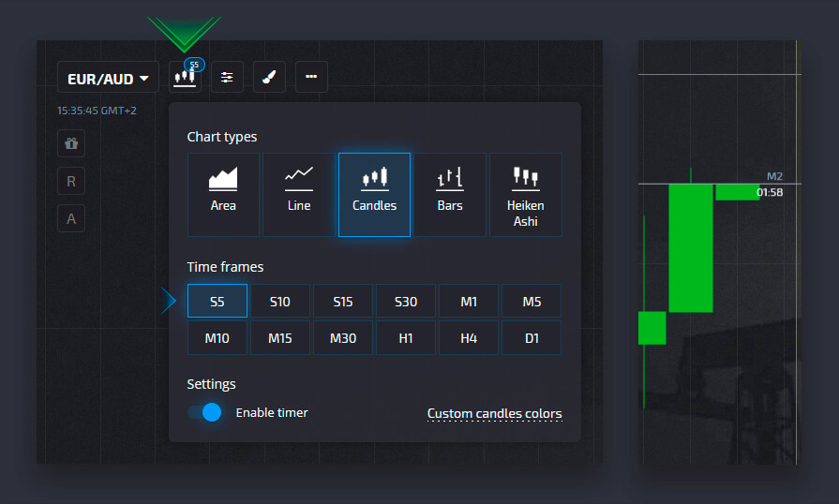Toggle the Enable timer switch
This screenshot has height=504, width=839.
click(x=205, y=412)
